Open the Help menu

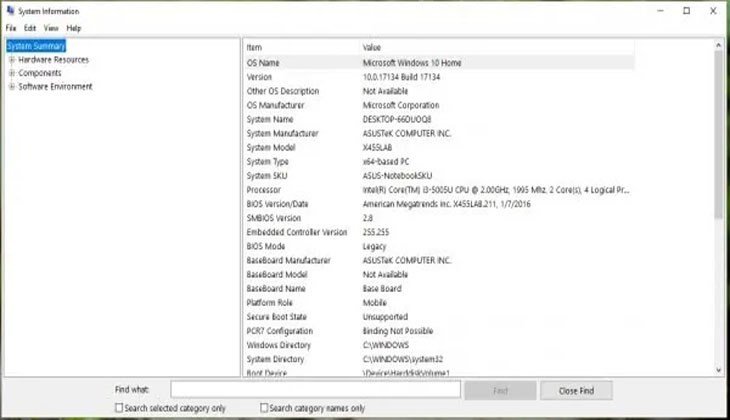(x=74, y=28)
